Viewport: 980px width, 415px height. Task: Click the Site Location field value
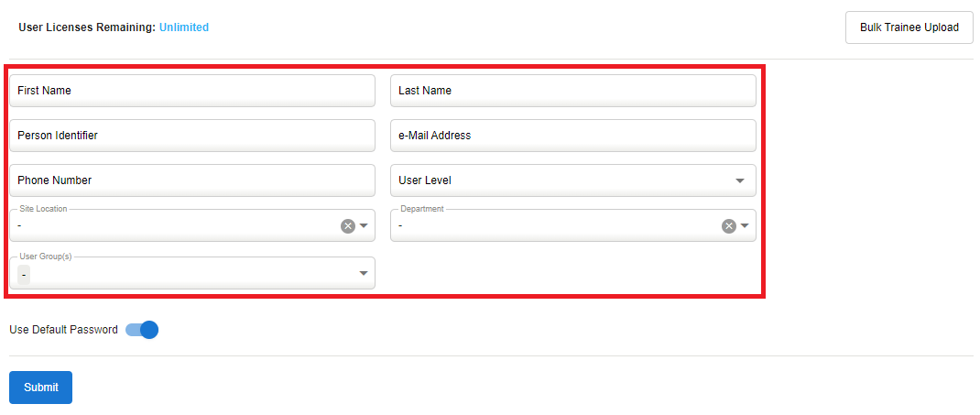point(174,226)
